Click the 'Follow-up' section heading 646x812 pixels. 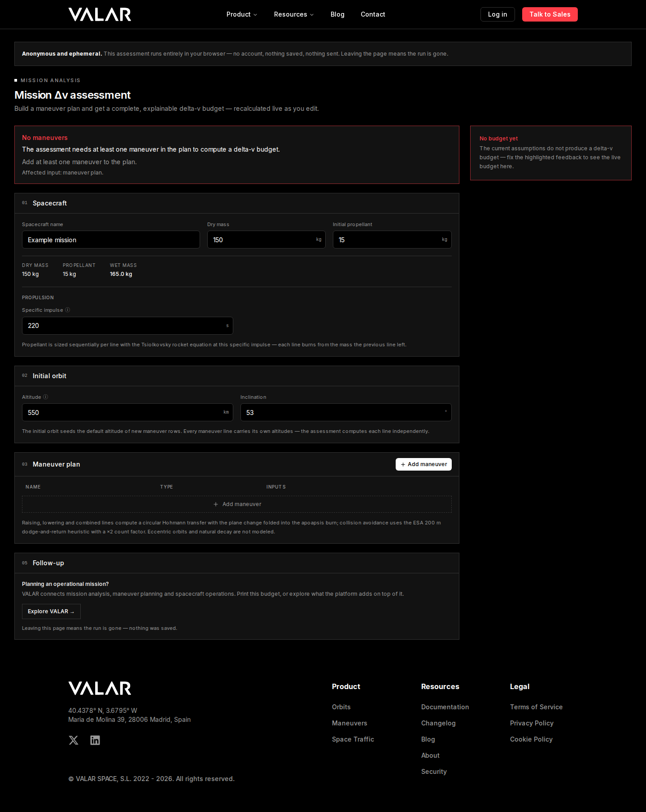click(48, 563)
